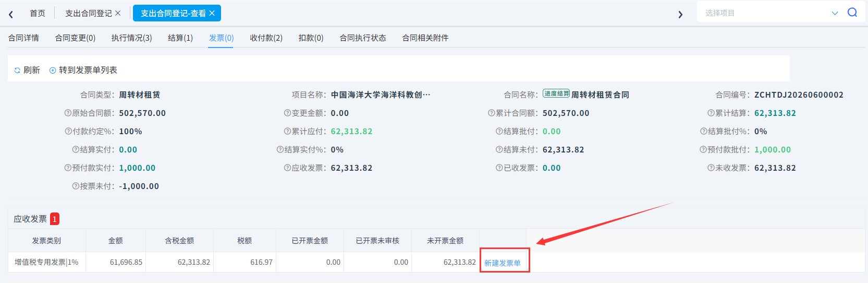Click the 发票类别 column header

pyautogui.click(x=46, y=241)
